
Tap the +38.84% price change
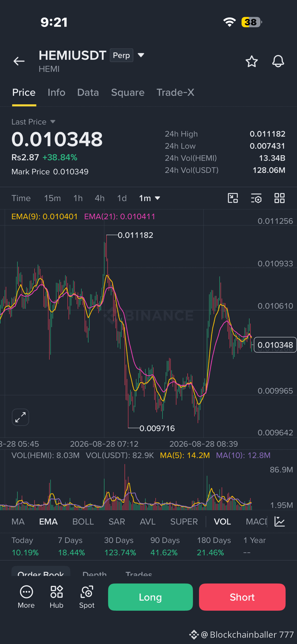coord(60,157)
